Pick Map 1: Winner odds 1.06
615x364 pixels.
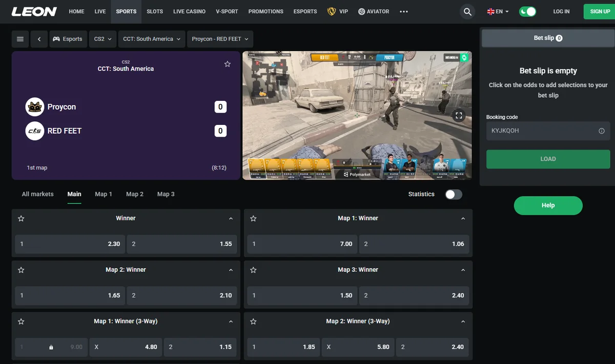(x=414, y=244)
